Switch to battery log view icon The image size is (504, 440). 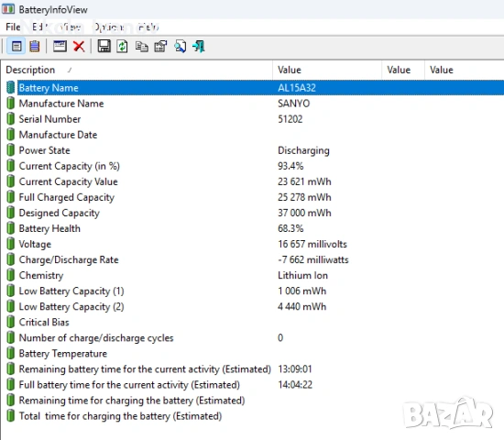[x=35, y=47]
